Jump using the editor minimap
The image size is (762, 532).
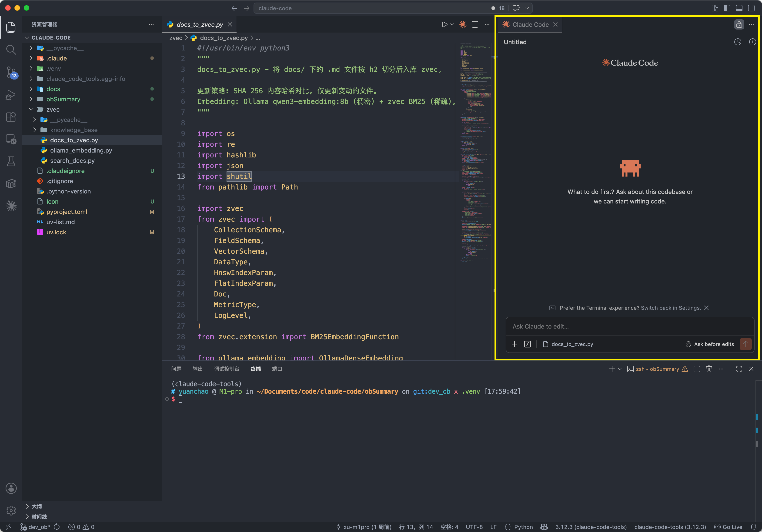point(476,153)
